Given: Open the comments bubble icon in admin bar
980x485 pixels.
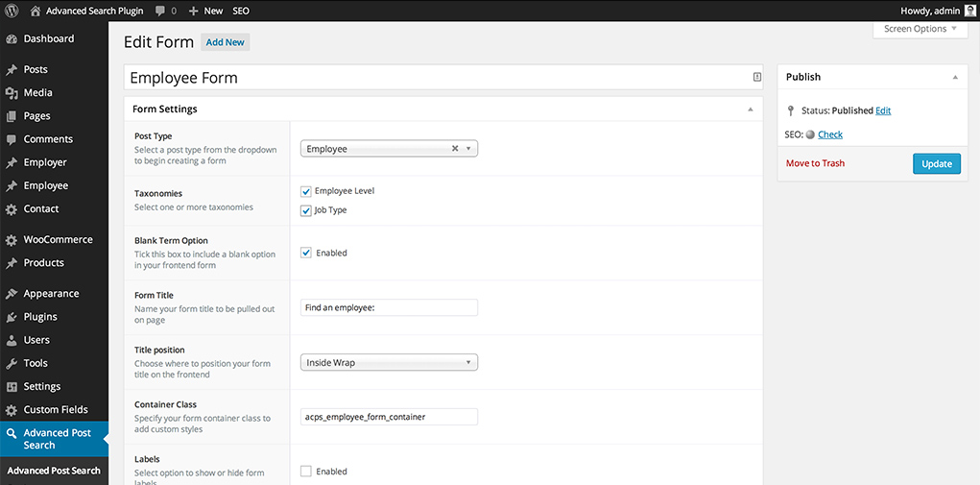Looking at the screenshot, I should tap(160, 11).
